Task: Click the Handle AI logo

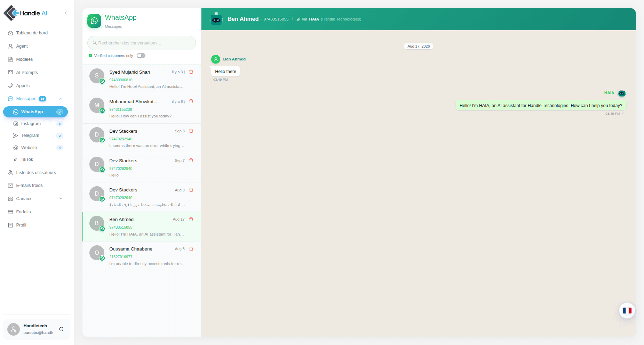Action: click(x=26, y=13)
